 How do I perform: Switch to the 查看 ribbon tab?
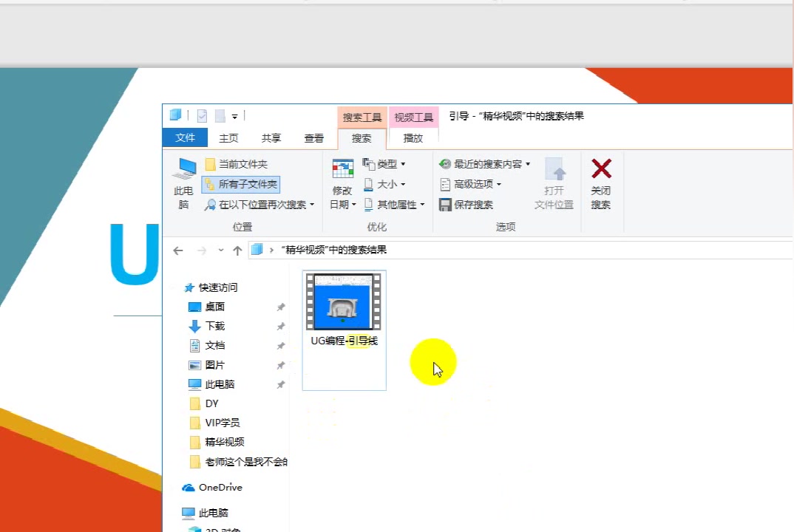click(x=313, y=137)
